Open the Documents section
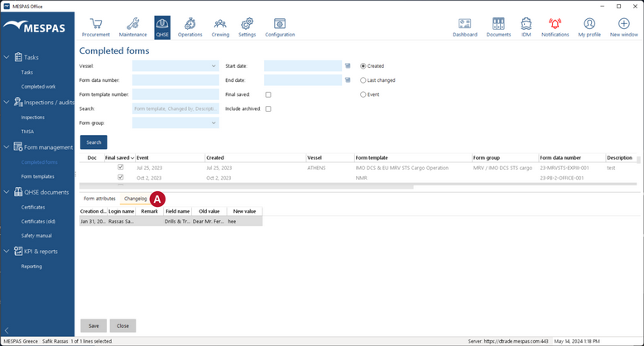The width and height of the screenshot is (644, 346). 498,27
